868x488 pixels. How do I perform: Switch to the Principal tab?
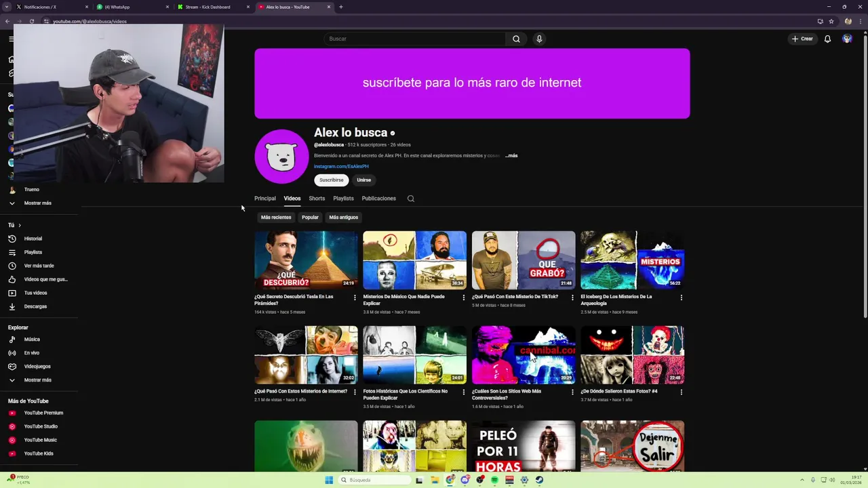tap(265, 199)
